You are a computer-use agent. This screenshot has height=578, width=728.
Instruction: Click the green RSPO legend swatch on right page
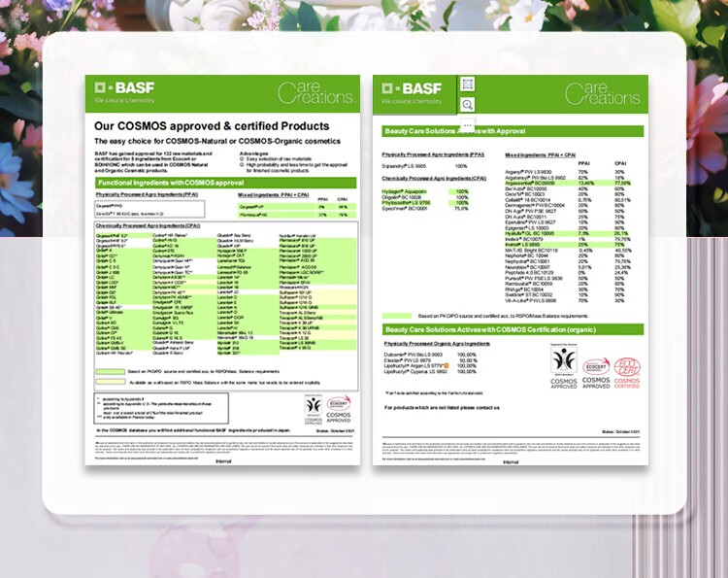click(397, 316)
